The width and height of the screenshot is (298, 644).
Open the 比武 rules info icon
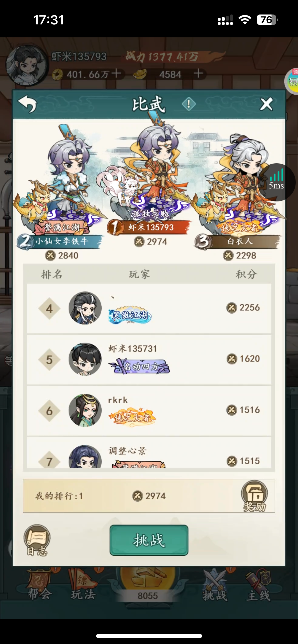[189, 104]
